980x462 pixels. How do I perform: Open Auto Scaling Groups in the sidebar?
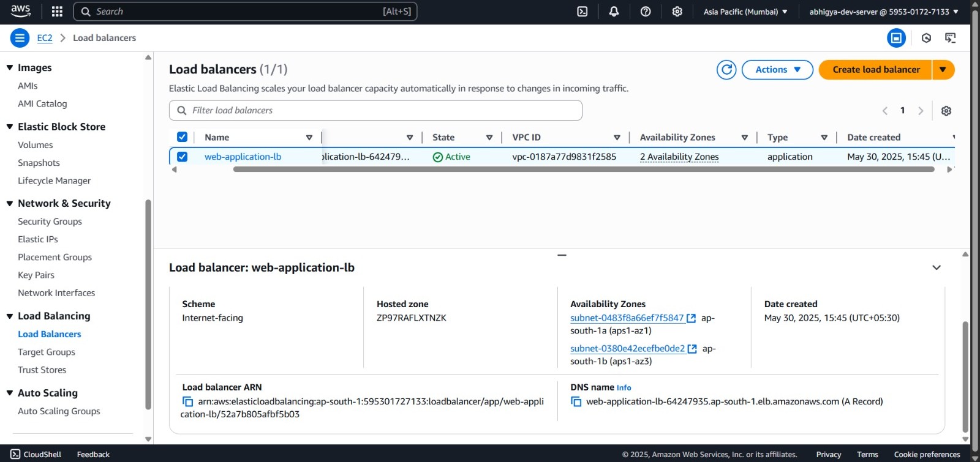click(x=59, y=411)
